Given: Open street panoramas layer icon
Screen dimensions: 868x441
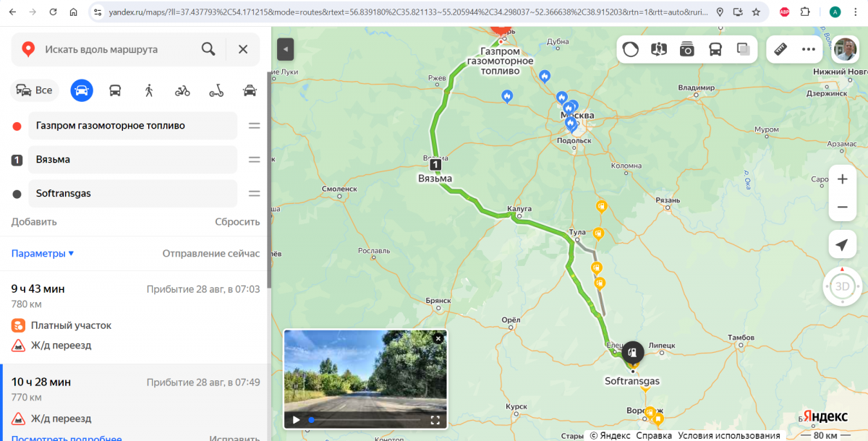Looking at the screenshot, I should (x=659, y=49).
